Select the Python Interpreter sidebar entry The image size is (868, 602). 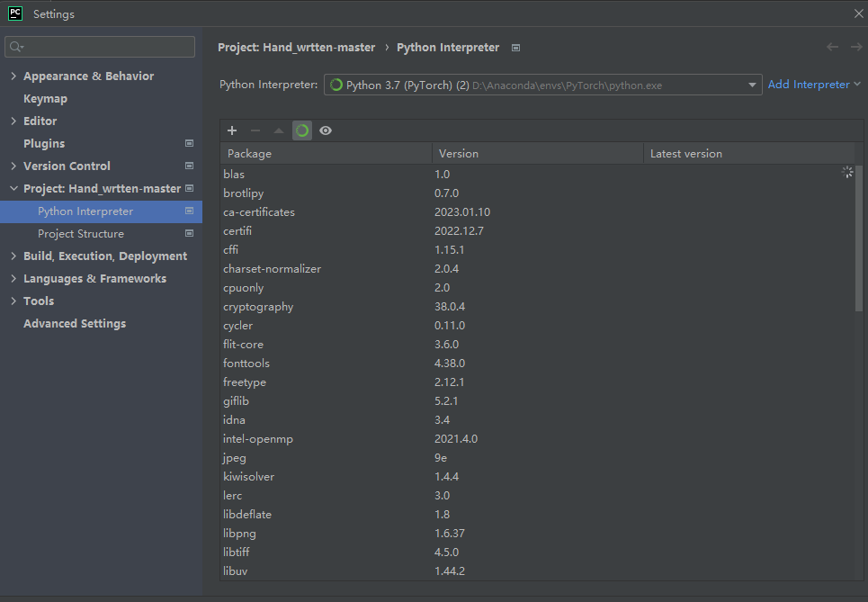point(85,211)
